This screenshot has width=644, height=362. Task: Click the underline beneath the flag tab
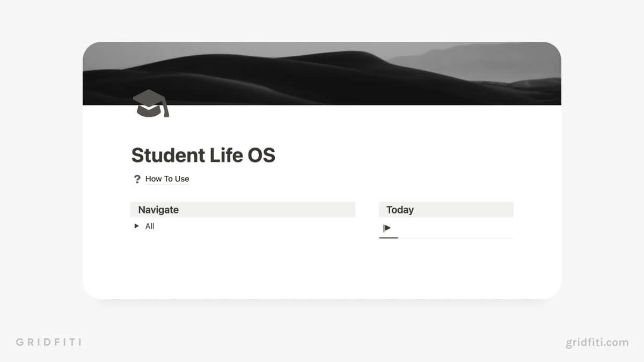(389, 238)
